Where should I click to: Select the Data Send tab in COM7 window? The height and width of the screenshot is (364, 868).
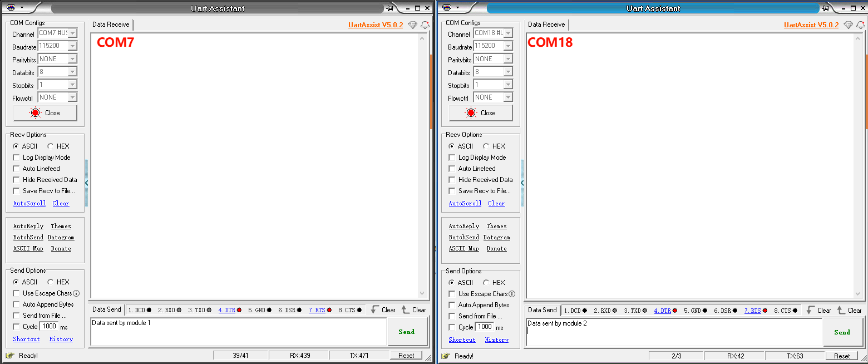tap(107, 309)
